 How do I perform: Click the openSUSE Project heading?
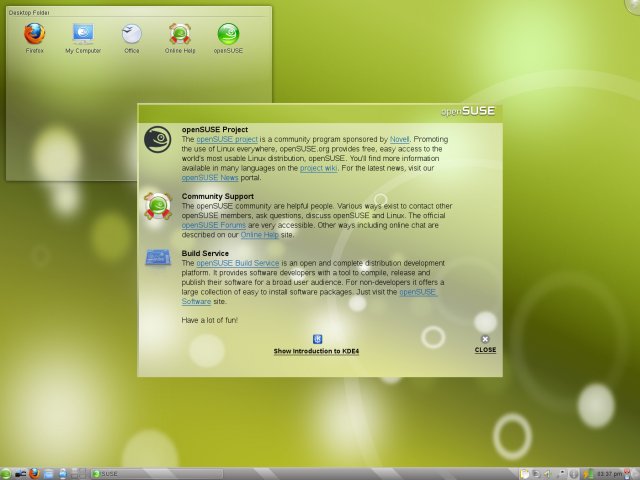[x=215, y=129]
